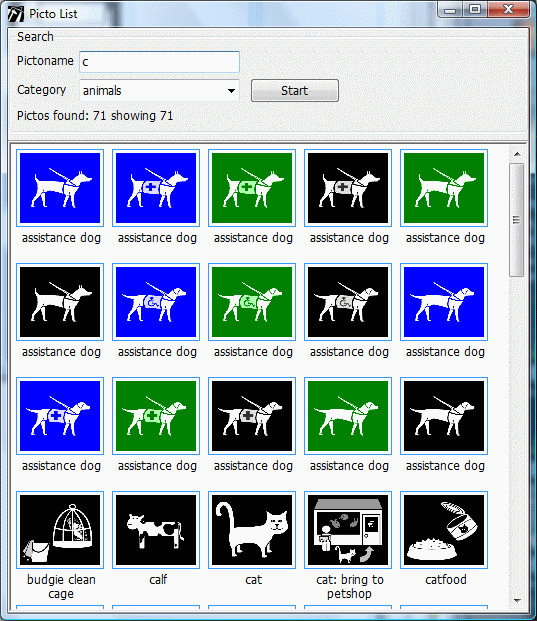Select green pointed-ear assistance dog with cross vest
Viewport: 537px width, 621px height.
(252, 188)
